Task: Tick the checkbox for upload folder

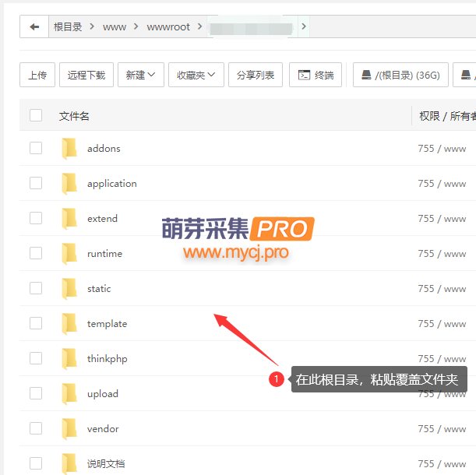Action: point(36,393)
